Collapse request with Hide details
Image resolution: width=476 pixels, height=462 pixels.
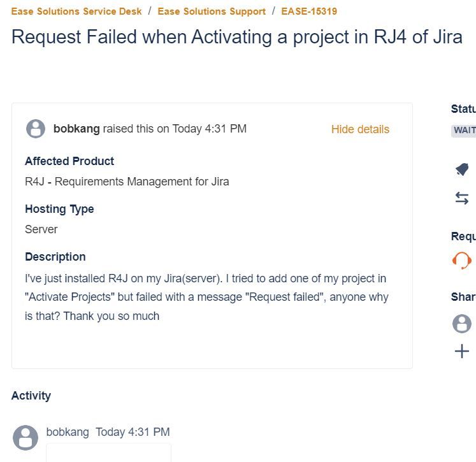(360, 129)
